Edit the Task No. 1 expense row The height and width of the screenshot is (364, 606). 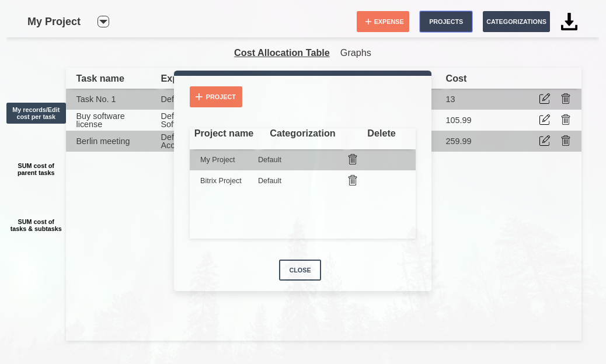click(x=545, y=99)
